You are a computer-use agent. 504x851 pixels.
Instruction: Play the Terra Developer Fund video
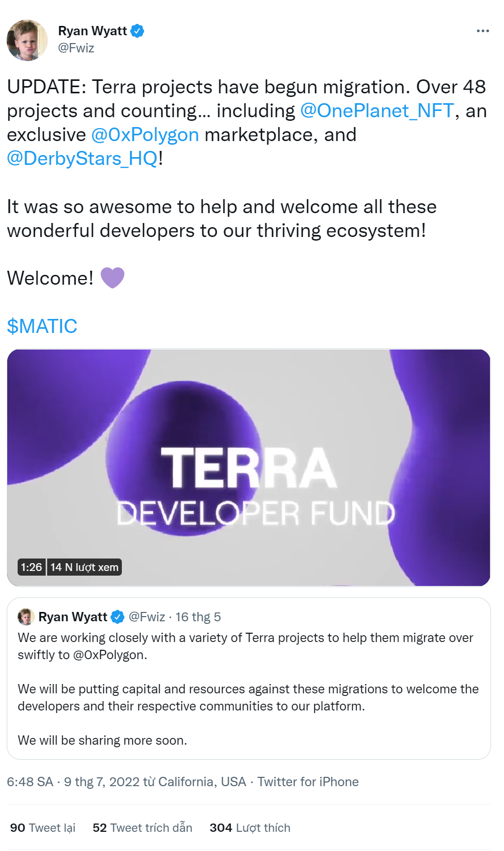click(248, 467)
